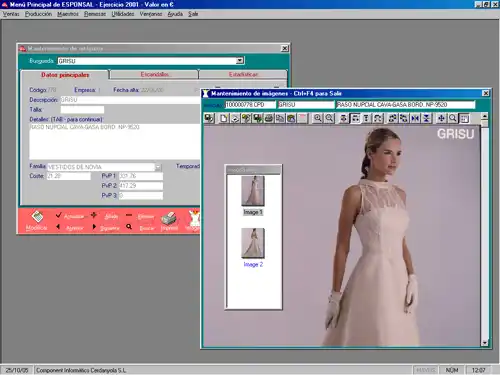Click the plus Añadir icon
Screen dimensions: 500x375
[94, 215]
